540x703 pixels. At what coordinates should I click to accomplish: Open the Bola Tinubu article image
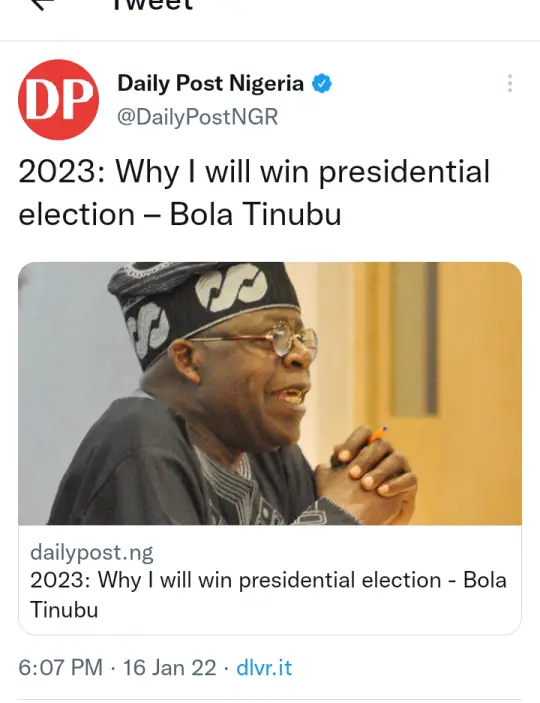(270, 393)
